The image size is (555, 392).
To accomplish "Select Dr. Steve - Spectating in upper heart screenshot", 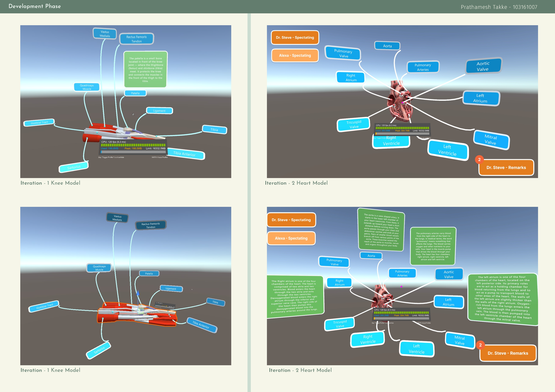I will pyautogui.click(x=295, y=37).
